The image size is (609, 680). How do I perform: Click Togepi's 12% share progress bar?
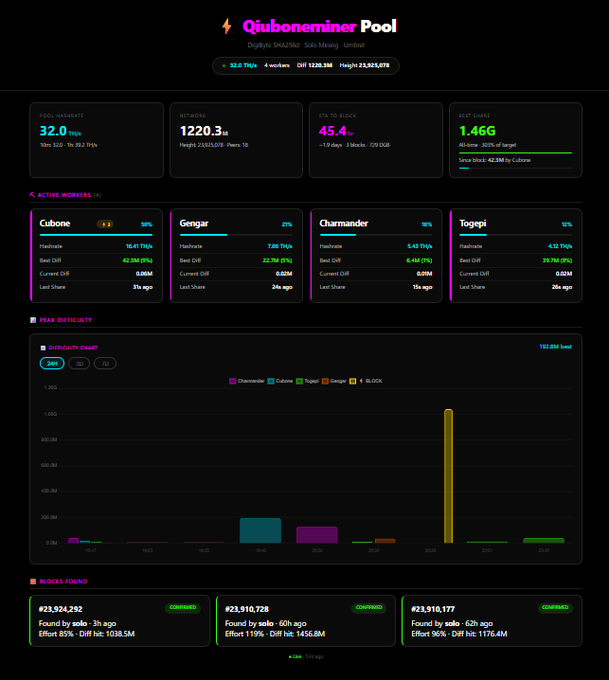516,235
